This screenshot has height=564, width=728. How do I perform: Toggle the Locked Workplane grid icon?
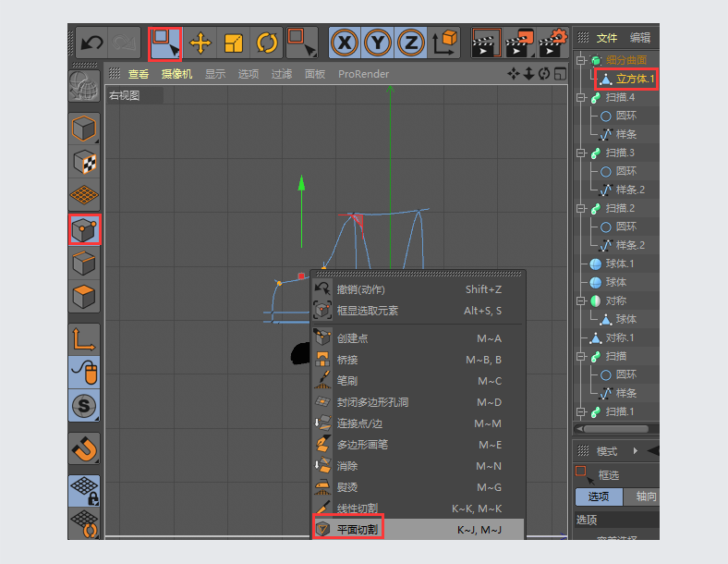tap(84, 491)
